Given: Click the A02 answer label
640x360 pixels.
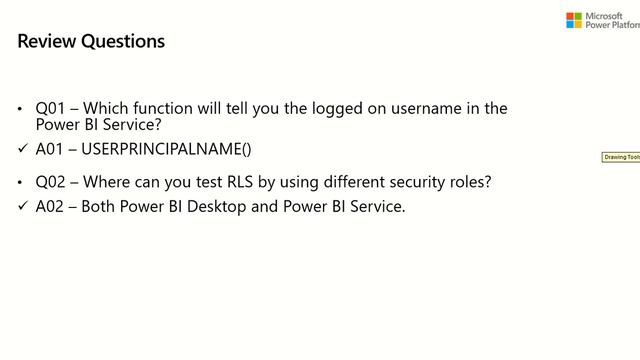Looking at the screenshot, I should tap(49, 206).
